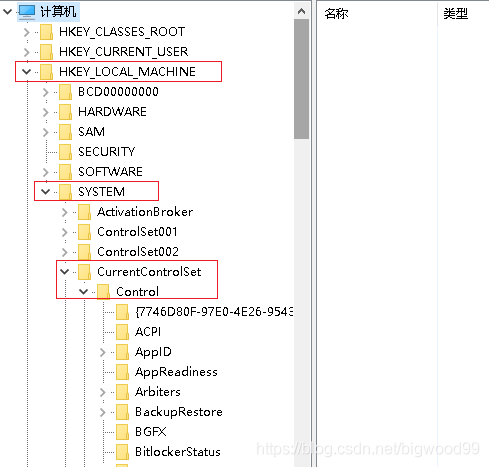Click the 计算机 computer icon

27,11
